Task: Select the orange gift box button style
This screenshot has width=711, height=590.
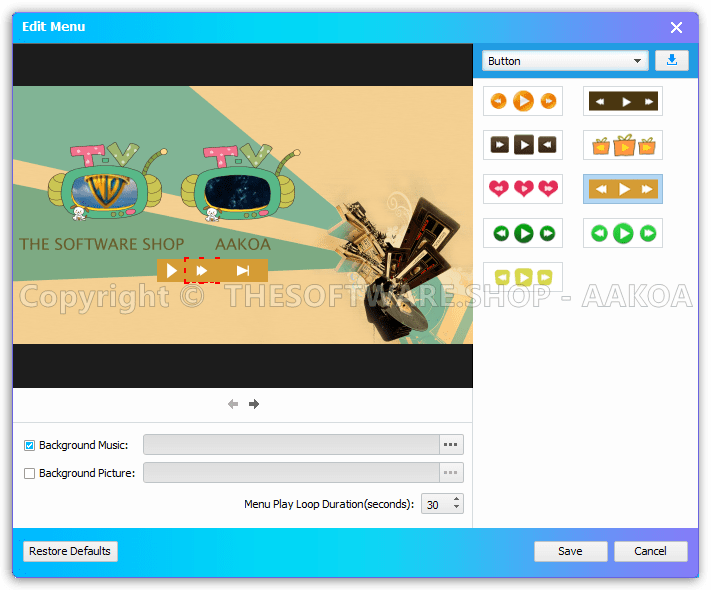Action: pos(622,146)
